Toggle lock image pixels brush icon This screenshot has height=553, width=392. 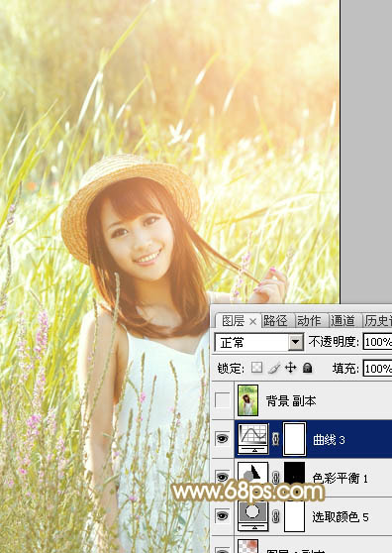pos(274,368)
